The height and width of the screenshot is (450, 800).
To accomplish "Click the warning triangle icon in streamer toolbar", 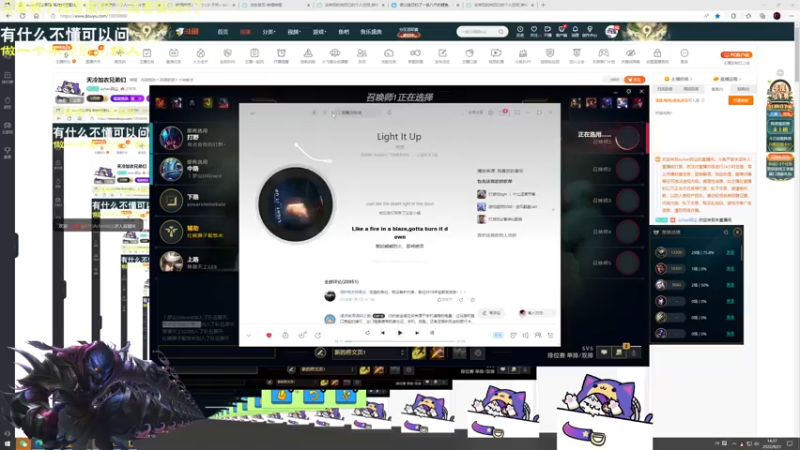I will pos(308,55).
